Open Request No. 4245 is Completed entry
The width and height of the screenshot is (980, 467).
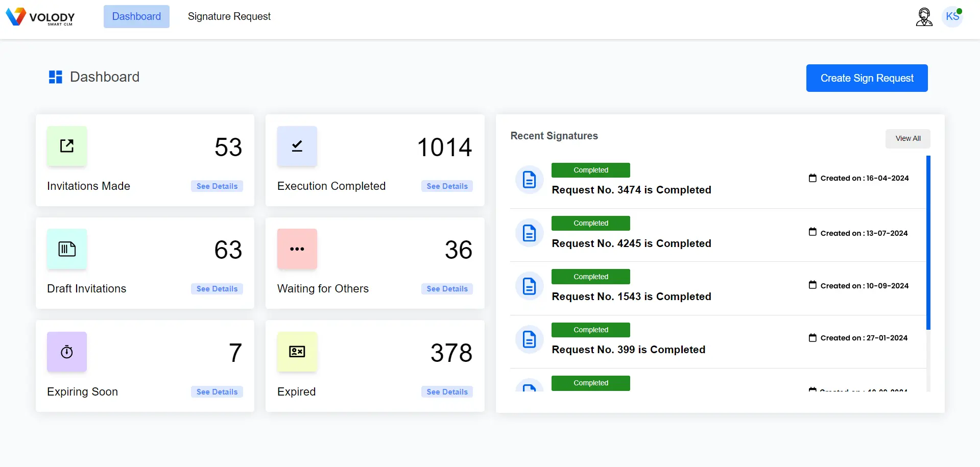click(631, 243)
